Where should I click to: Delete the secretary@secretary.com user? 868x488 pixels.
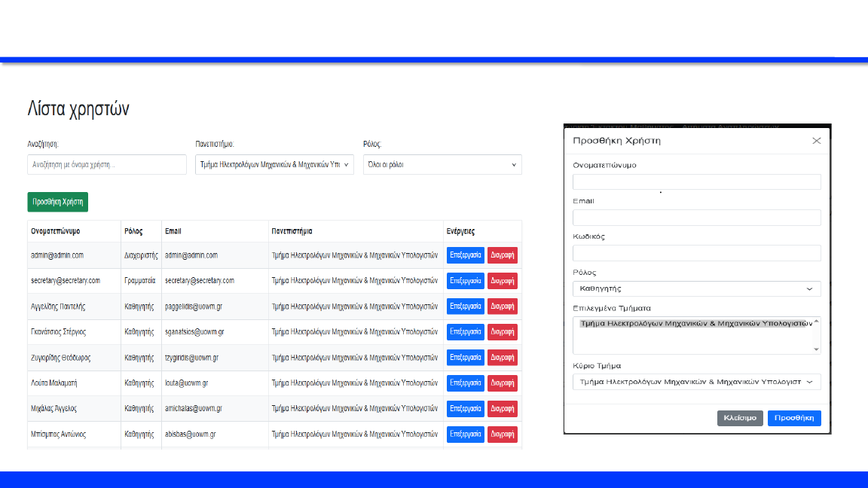503,281
